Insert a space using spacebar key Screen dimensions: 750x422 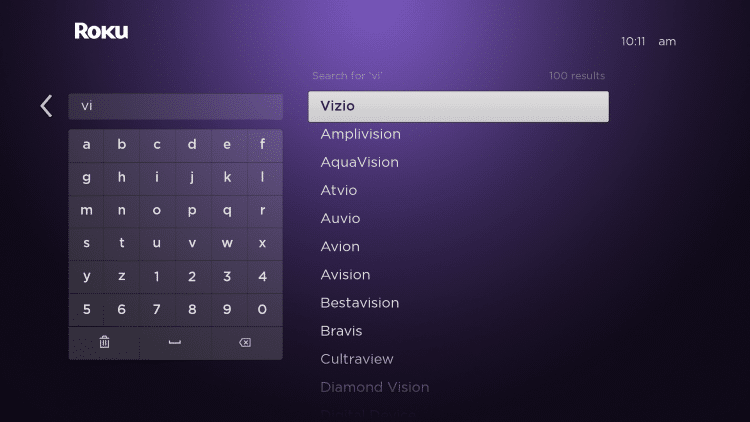(x=175, y=343)
